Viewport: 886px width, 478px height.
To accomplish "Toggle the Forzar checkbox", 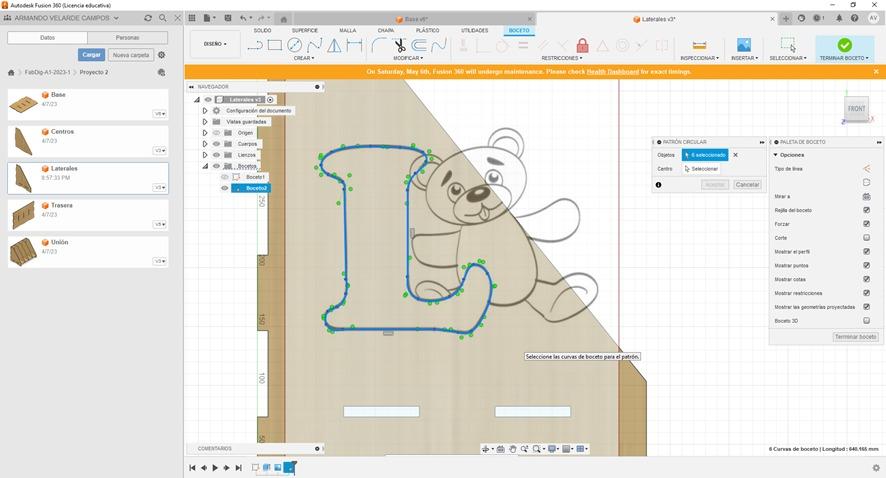I will pyautogui.click(x=866, y=224).
